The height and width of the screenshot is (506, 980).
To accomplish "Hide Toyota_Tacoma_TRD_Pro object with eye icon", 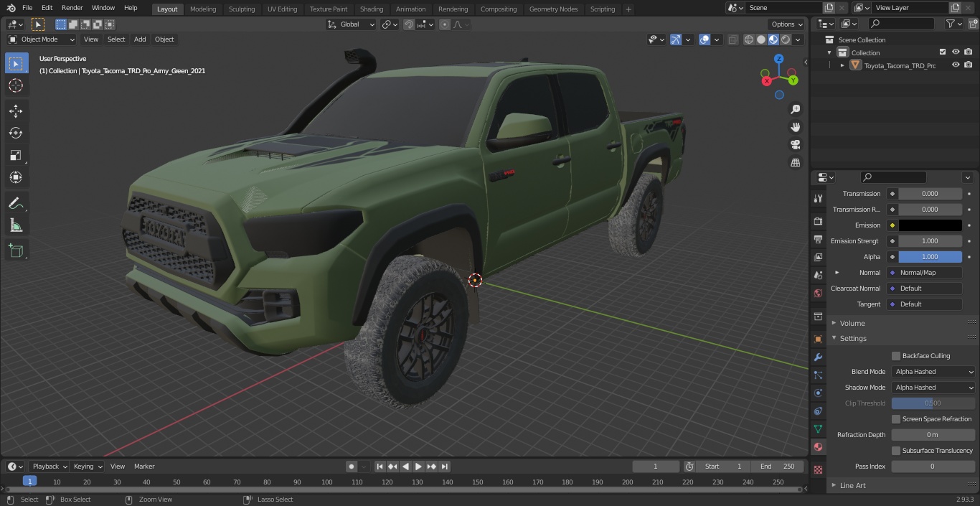I will tap(956, 65).
